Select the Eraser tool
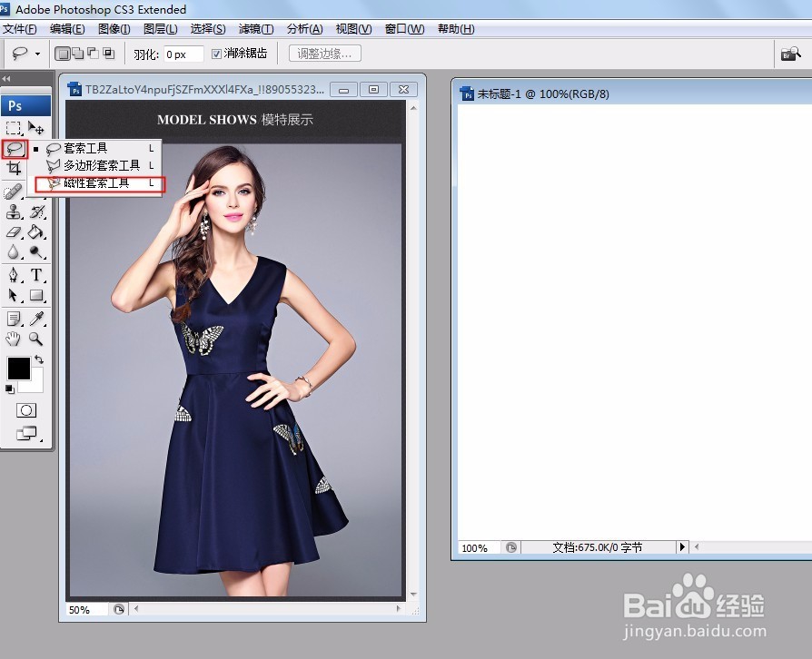Viewport: 812px width, 659px height. click(14, 231)
